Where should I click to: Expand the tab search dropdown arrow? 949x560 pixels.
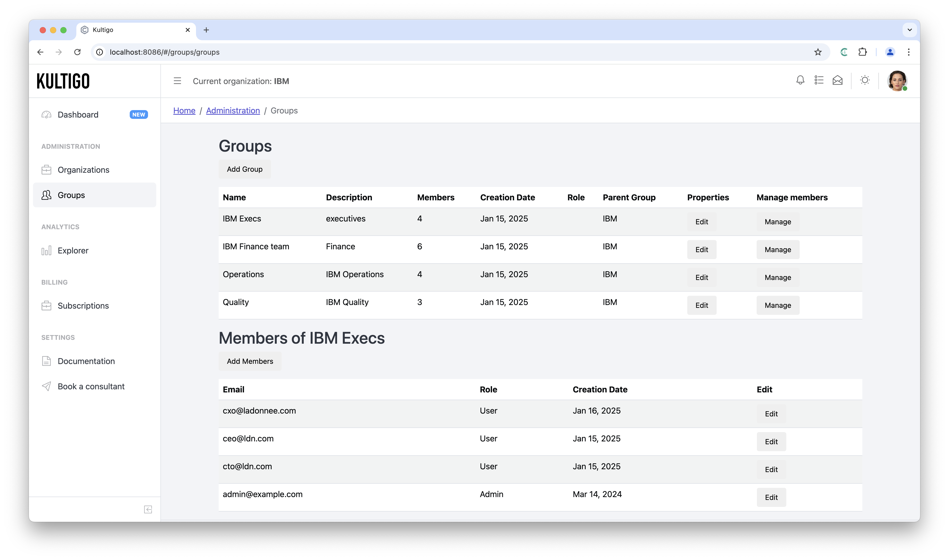(x=910, y=30)
